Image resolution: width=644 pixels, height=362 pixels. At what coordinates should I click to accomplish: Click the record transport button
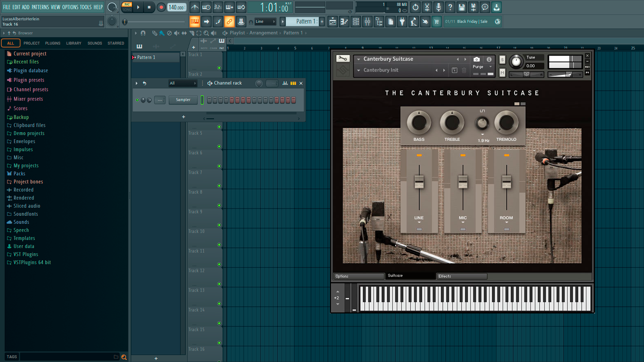(161, 7)
